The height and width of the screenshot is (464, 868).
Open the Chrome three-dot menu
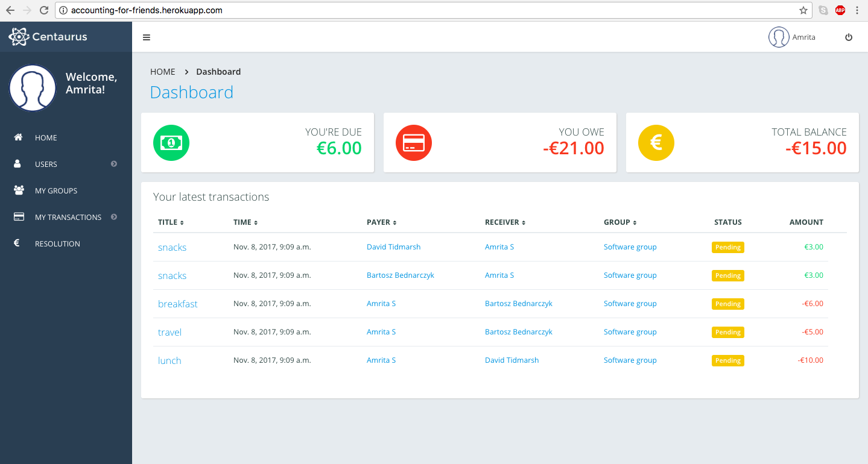858,10
